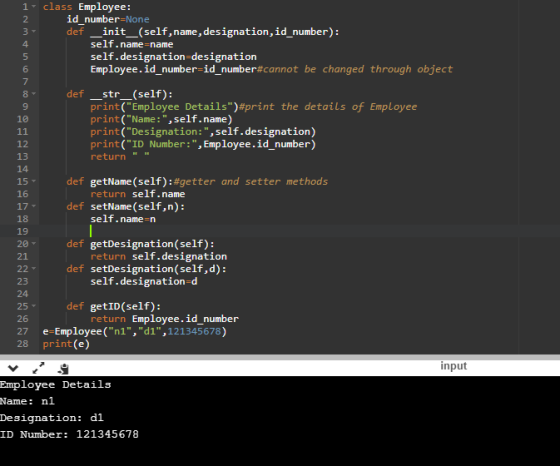The height and width of the screenshot is (466, 560).
Task: Fold the getName method at line 15
Action: 34,181
